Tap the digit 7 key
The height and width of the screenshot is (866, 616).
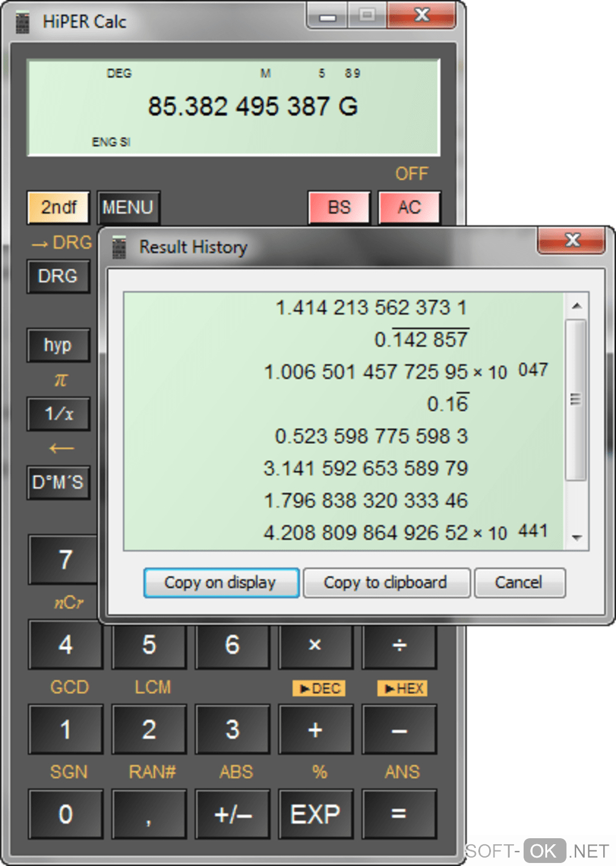point(63,560)
